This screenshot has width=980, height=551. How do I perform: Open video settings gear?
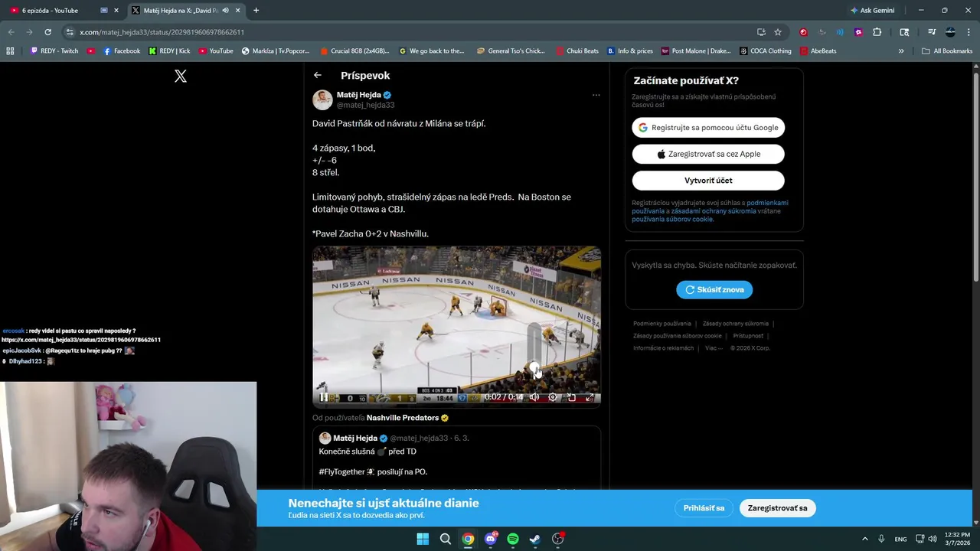click(553, 397)
